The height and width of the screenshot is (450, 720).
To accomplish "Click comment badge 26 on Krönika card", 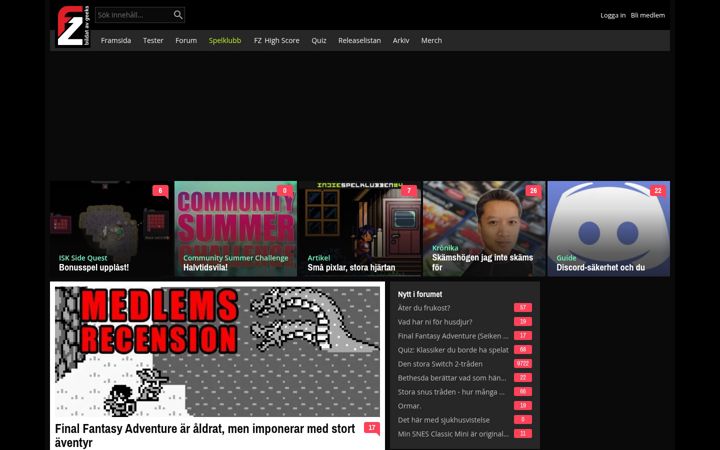I will point(533,191).
